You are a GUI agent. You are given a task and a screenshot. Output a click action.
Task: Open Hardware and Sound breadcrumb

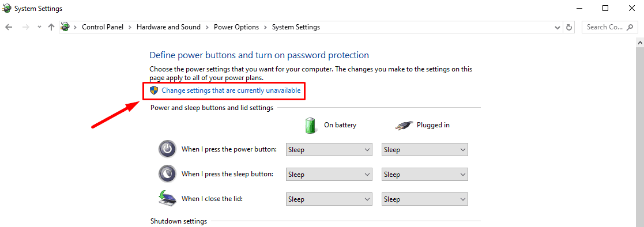(x=168, y=27)
